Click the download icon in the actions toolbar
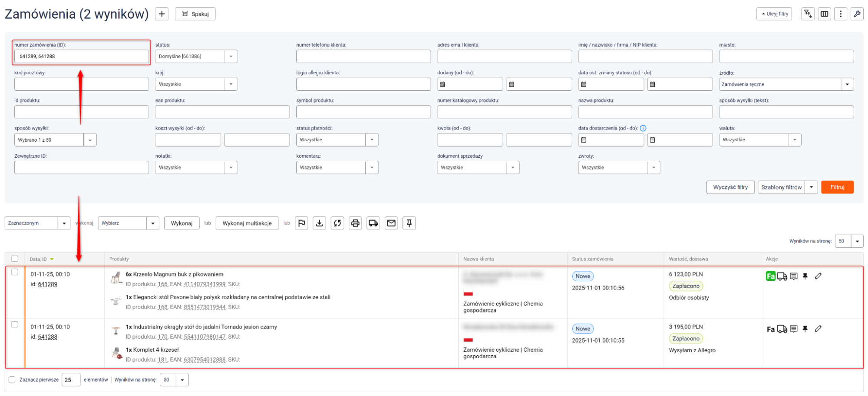This screenshot has height=396, width=868. tap(320, 223)
